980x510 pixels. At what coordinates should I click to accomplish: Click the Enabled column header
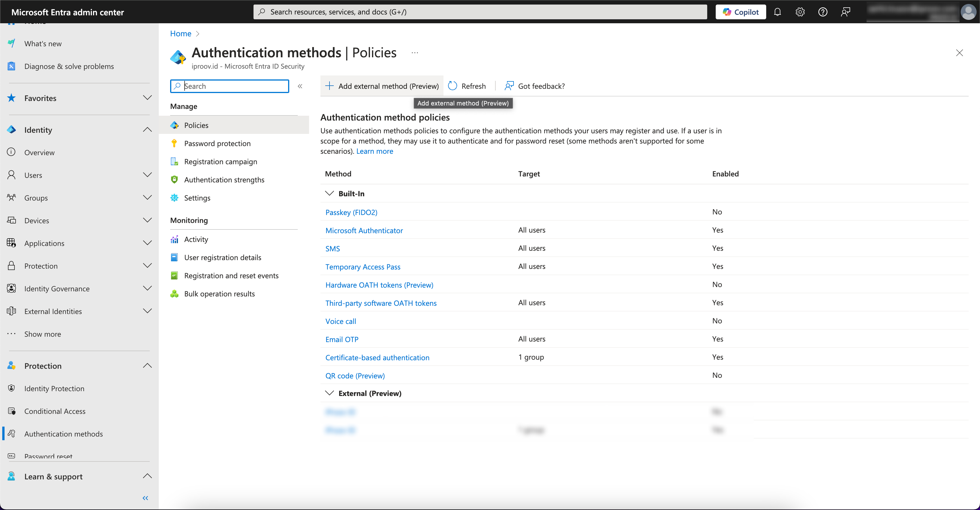coord(725,174)
